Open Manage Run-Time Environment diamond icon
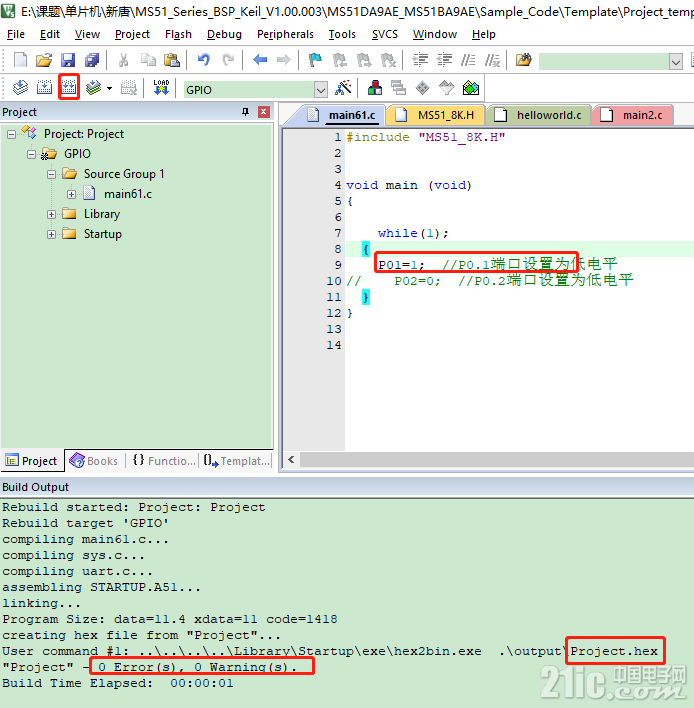Image resolution: width=694 pixels, height=708 pixels. click(423, 88)
